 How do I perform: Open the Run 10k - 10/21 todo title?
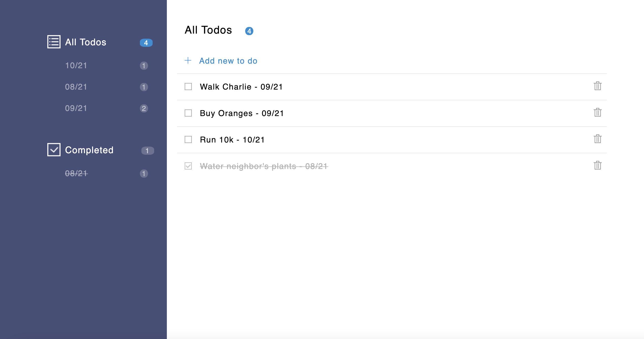(x=232, y=140)
